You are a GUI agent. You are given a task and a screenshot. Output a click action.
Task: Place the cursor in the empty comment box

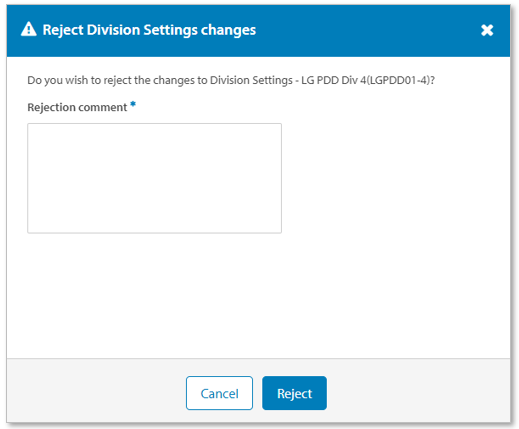click(x=154, y=178)
